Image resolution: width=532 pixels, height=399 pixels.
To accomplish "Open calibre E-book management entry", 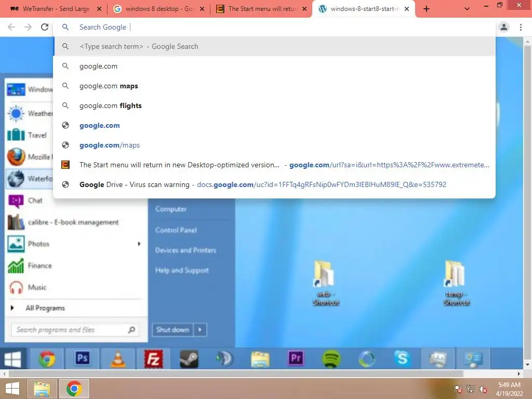I will (x=74, y=222).
